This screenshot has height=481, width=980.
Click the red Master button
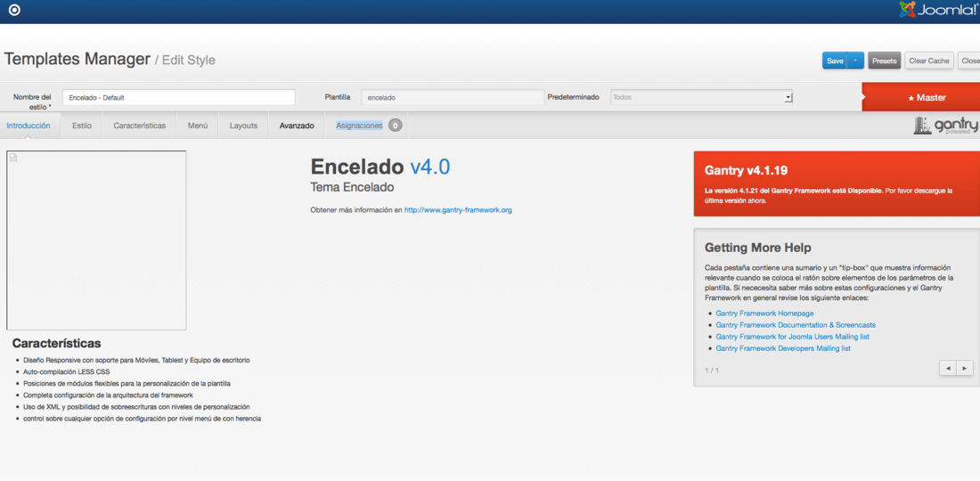[x=921, y=97]
